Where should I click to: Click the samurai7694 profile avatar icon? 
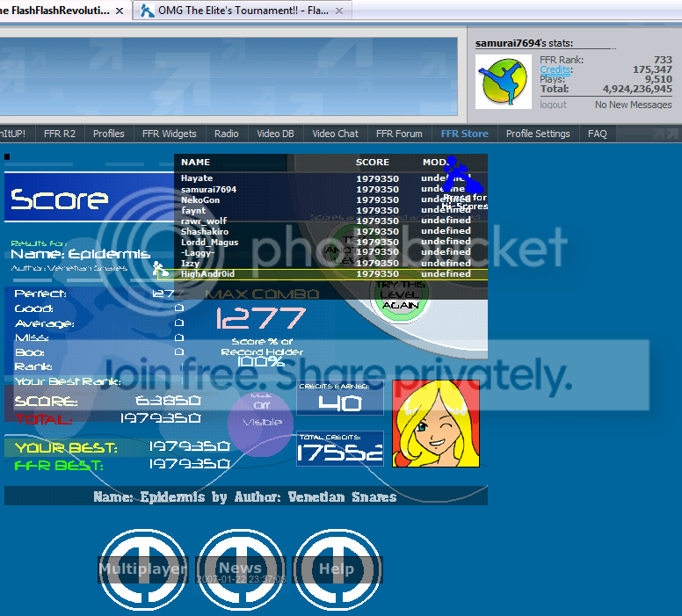click(504, 82)
